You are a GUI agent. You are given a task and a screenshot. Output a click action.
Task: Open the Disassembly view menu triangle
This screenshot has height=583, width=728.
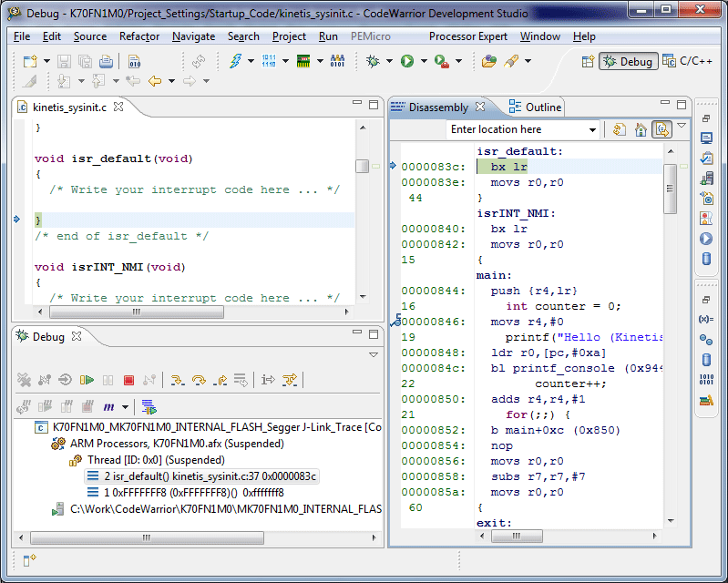(x=682, y=126)
